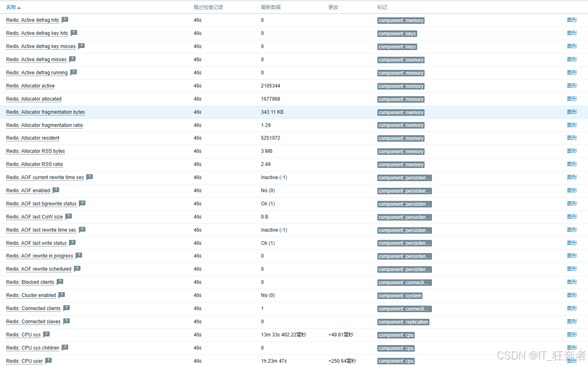The width and height of the screenshot is (588, 366).
Task: Show help icon for AOF rewrite in progress
Action: tap(79, 256)
